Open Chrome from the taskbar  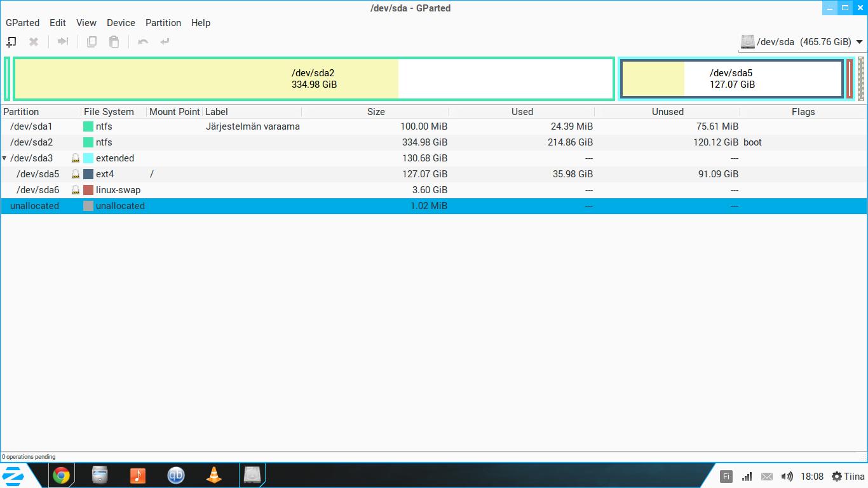coord(62,475)
